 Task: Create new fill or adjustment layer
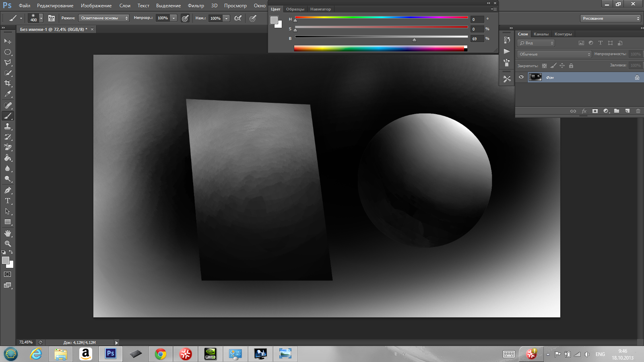point(606,111)
